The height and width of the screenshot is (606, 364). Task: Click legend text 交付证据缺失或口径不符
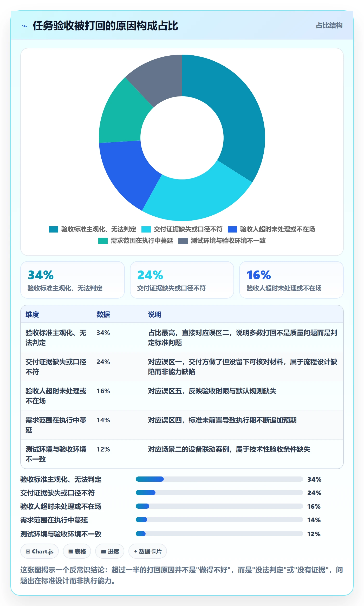click(x=188, y=229)
